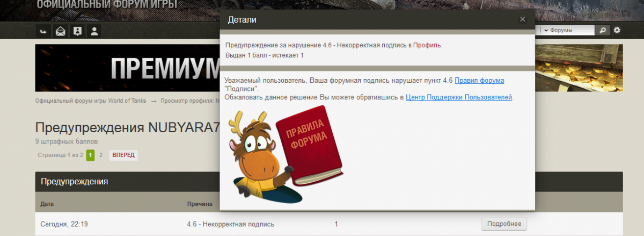
Task: Open advanced search gear icon
Action: pos(617,30)
